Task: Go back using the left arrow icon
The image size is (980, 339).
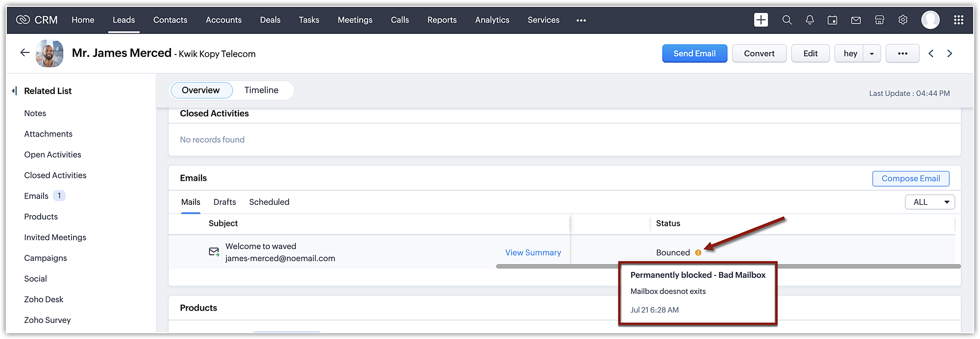Action: 25,53
